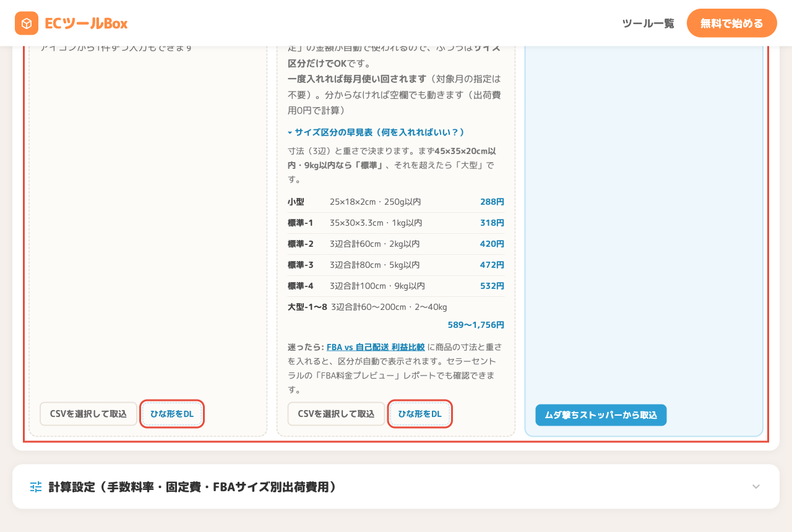Click the 589〜1,756円 fee range

pos(476,325)
